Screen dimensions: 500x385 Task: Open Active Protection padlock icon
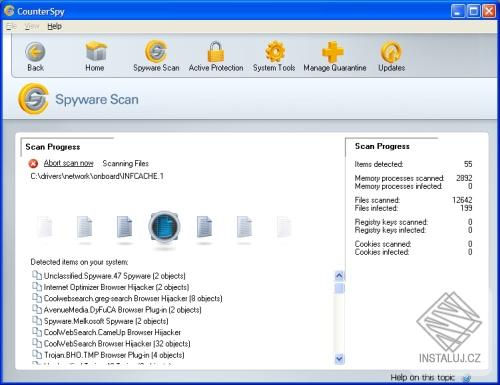click(x=216, y=52)
